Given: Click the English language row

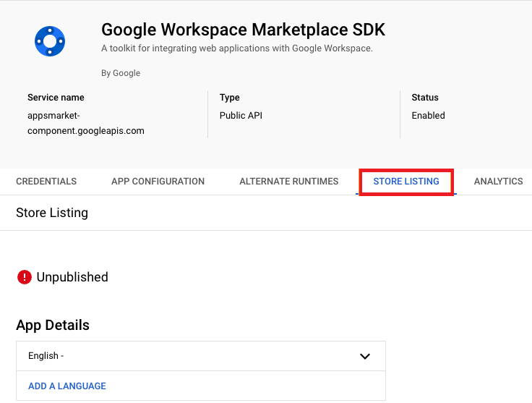Looking at the screenshot, I should [201, 356].
